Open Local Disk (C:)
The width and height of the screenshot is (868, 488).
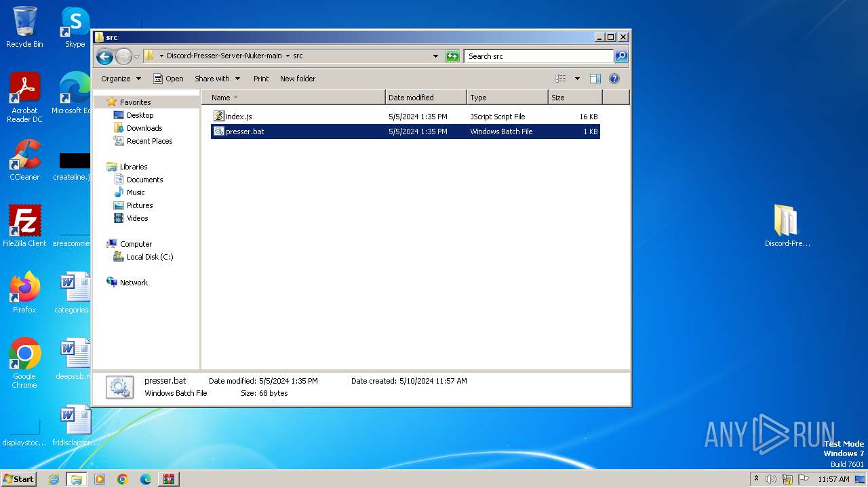(x=150, y=257)
